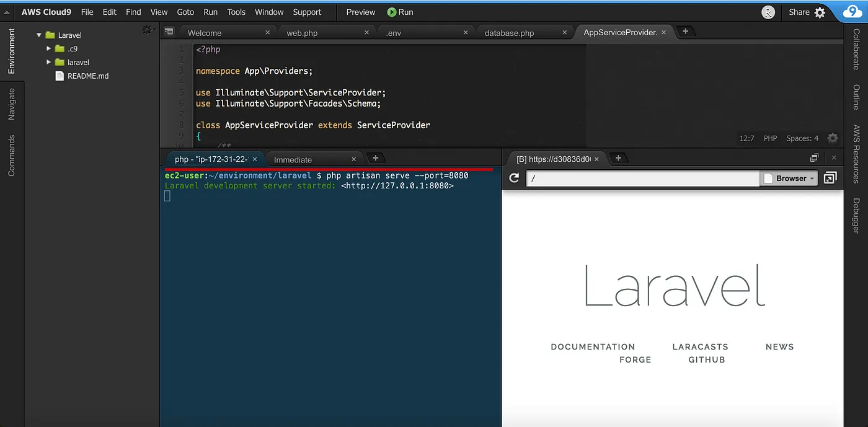Add new tab in preview pane
This screenshot has height=427, width=868.
pos(618,158)
